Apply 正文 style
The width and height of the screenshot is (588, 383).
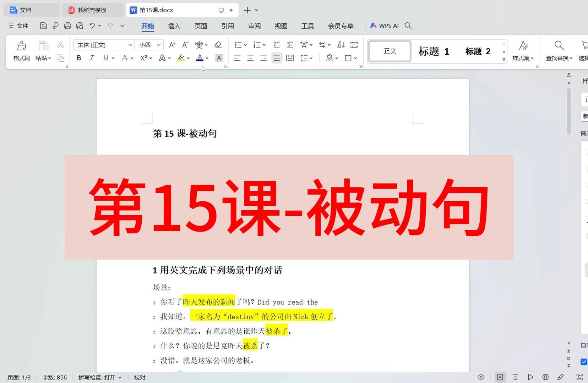point(390,51)
